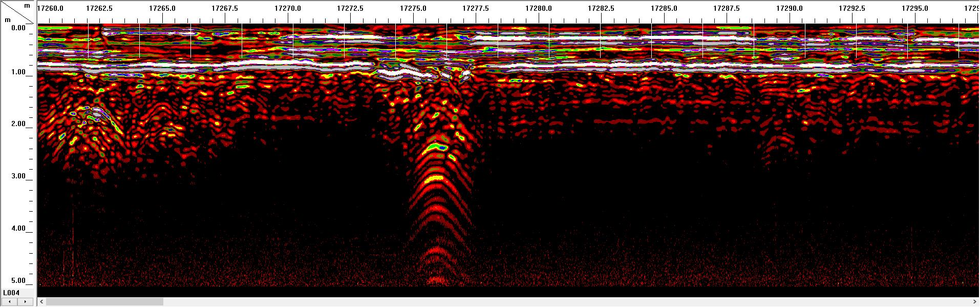Click the 5.00 depth label
The height and width of the screenshot is (307, 980).
(18, 281)
